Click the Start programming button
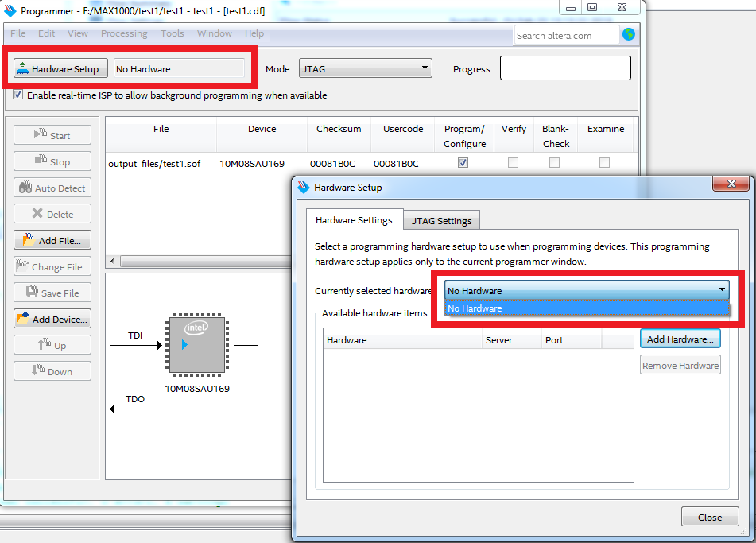 [x=52, y=135]
